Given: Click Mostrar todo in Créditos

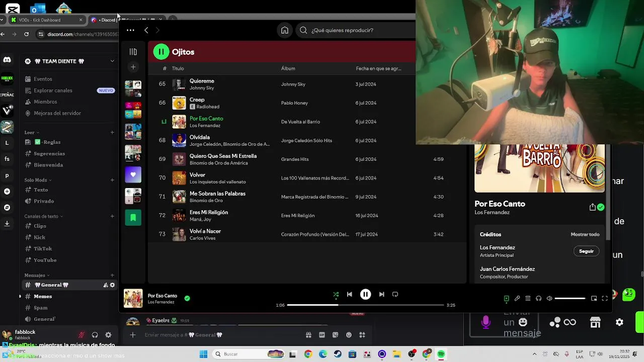Looking at the screenshot, I should tap(585, 234).
